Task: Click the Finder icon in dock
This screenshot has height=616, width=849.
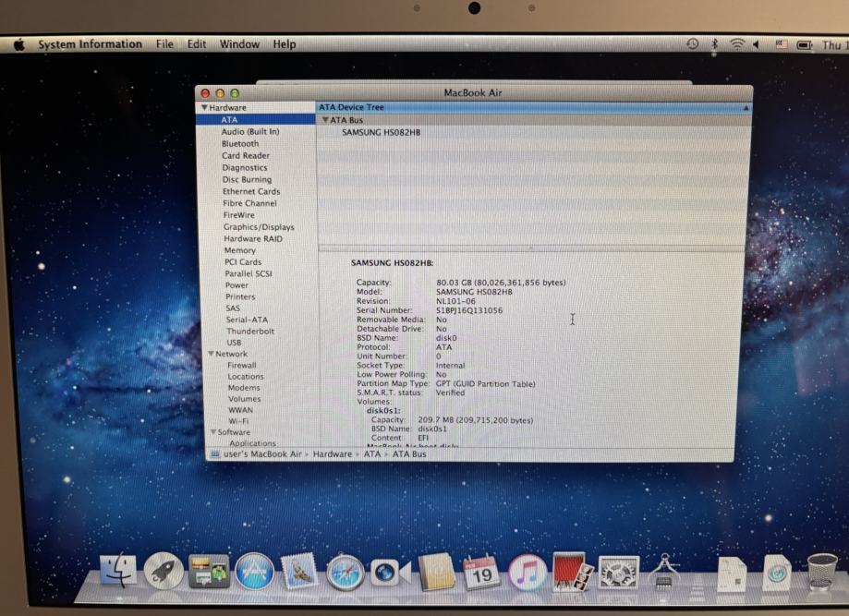Action: [x=117, y=571]
